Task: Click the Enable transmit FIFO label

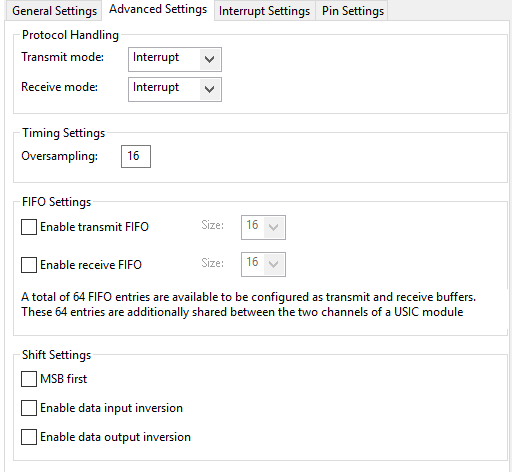Action: pos(94,227)
